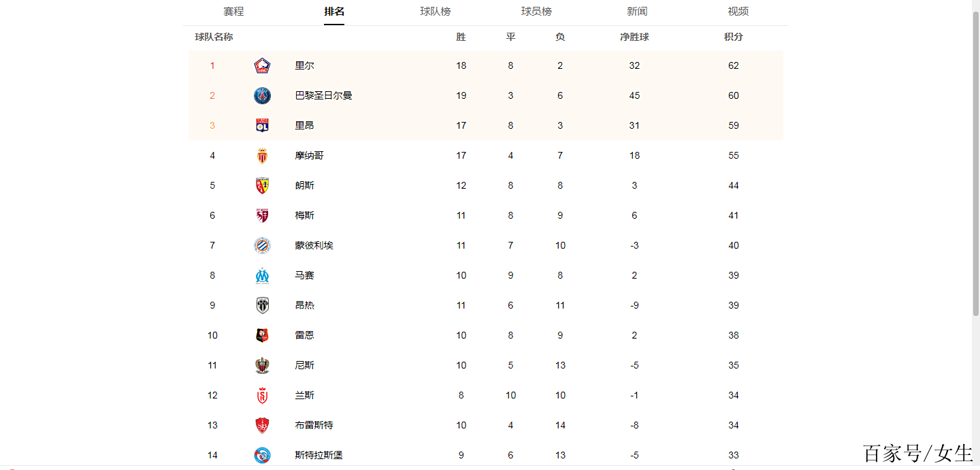This screenshot has height=470, width=980.
Task: Switch to the 赛程 tab
Action: tap(233, 12)
